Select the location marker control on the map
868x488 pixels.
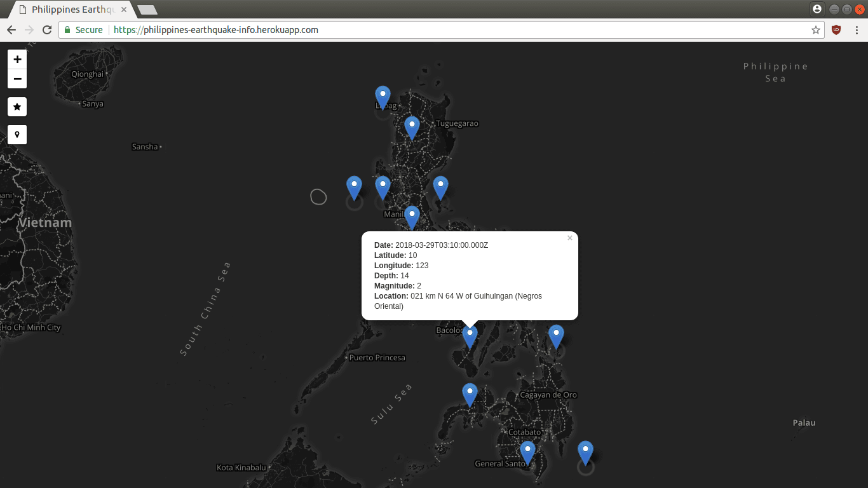(x=17, y=134)
